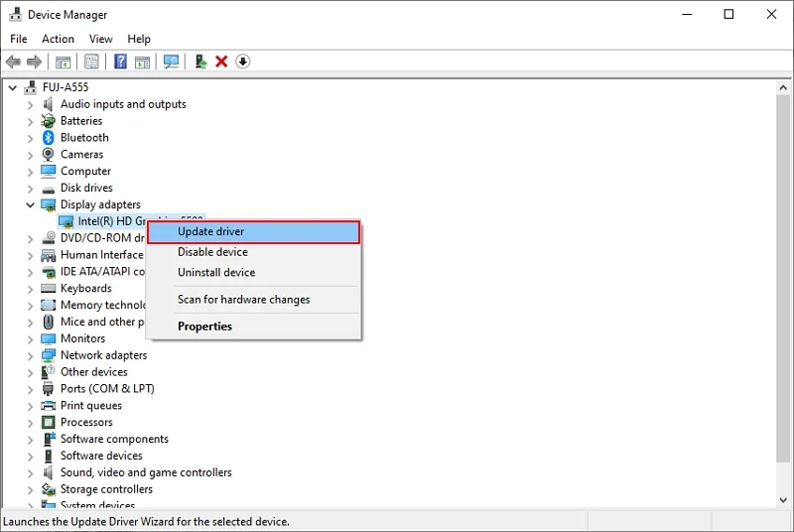Screen dimensions: 794x532
Task: Click the Properties sheet toolbar icon
Action: (91, 63)
